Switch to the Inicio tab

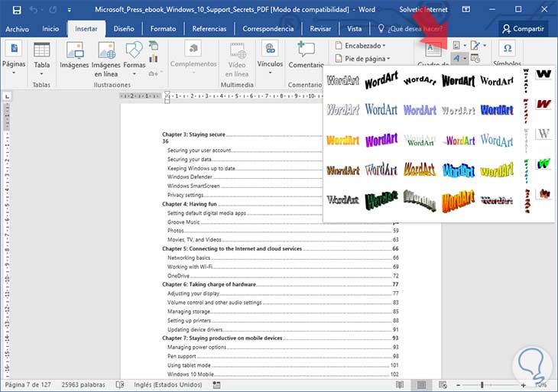[x=50, y=29]
